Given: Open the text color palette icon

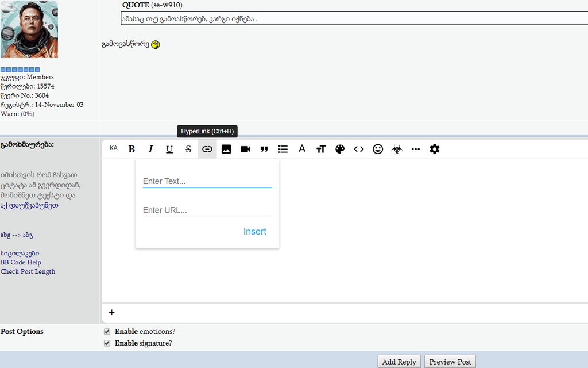Looking at the screenshot, I should click(340, 149).
